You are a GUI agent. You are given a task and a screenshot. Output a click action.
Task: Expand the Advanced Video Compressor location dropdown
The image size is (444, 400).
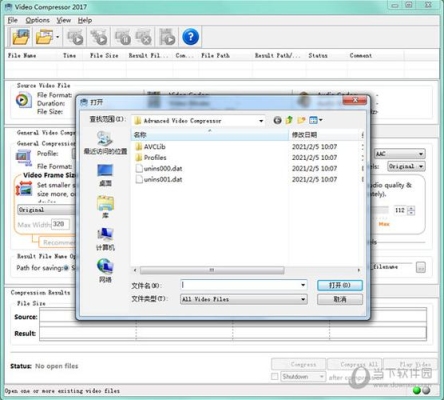261,121
